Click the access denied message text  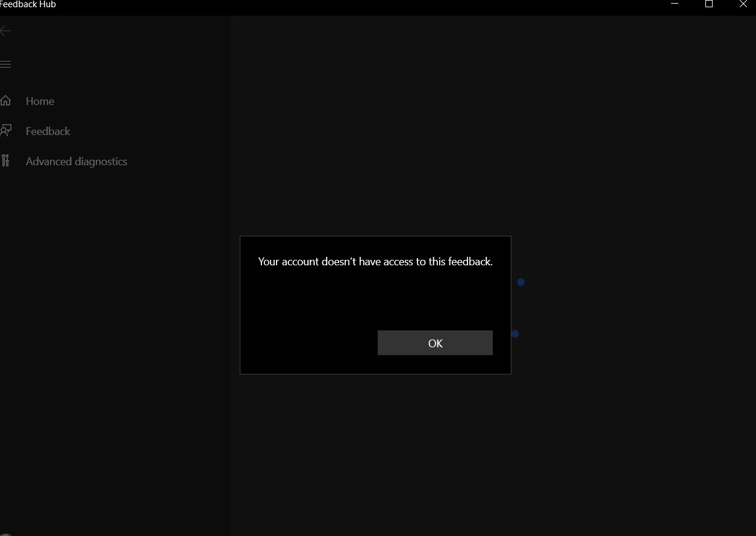375,262
